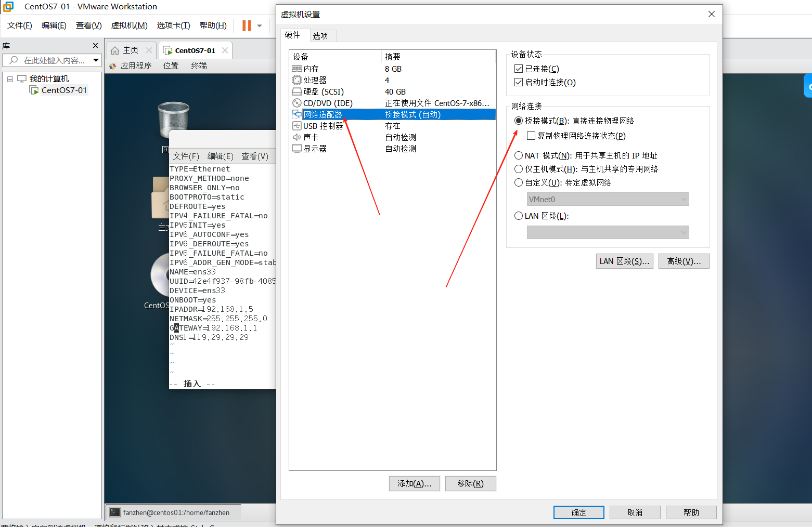Open the VMnet0 dropdown
The image size is (812, 527).
tap(608, 199)
